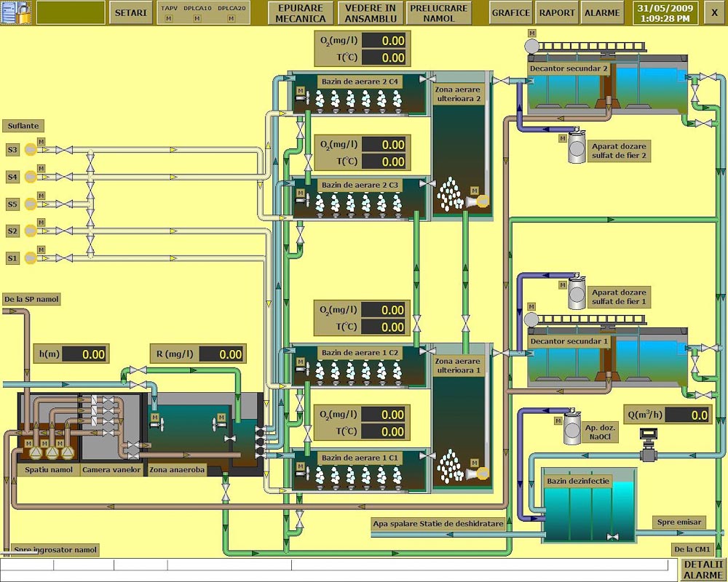Screen dimensions: 728x582
Task: Select the Decantor secundar 1 bridge motor
Action: click(x=532, y=320)
